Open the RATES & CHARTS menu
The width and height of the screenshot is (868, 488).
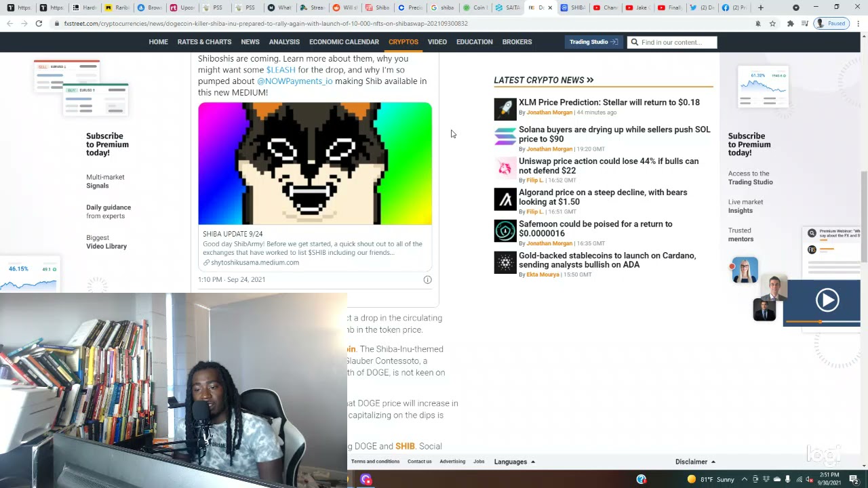(x=204, y=42)
